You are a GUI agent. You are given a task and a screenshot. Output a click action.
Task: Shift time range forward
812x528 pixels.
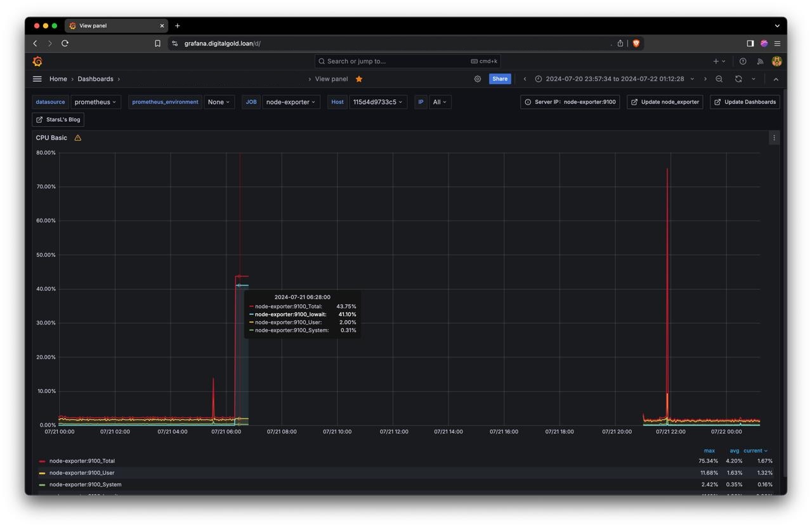point(705,79)
